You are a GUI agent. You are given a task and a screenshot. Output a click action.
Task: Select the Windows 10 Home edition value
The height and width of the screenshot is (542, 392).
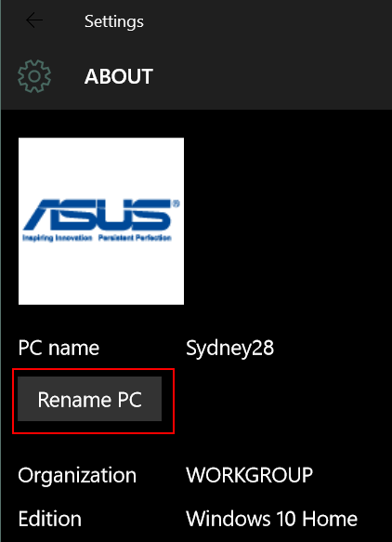272,519
